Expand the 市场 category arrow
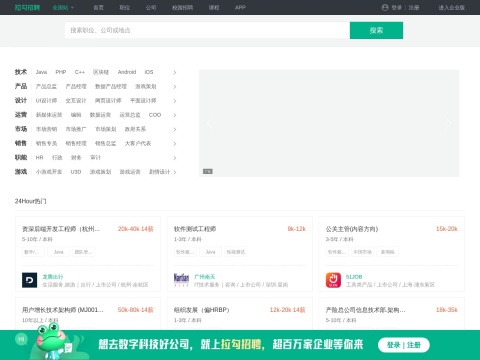 (175, 129)
